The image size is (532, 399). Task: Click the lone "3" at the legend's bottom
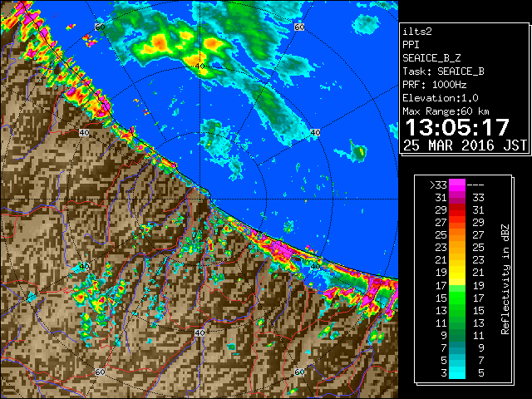pyautogui.click(x=444, y=373)
